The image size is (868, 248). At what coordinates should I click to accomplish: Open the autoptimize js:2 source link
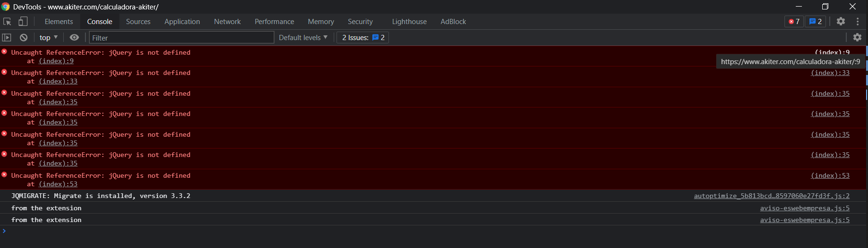pyautogui.click(x=772, y=196)
